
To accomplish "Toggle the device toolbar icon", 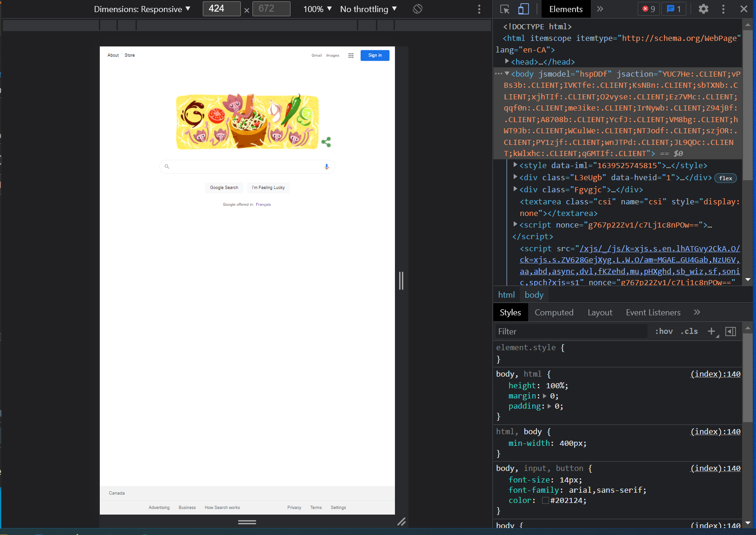I will tap(523, 9).
